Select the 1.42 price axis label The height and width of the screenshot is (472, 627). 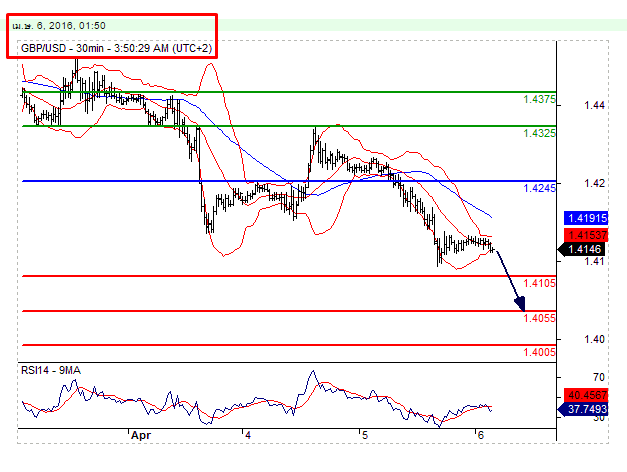point(595,184)
